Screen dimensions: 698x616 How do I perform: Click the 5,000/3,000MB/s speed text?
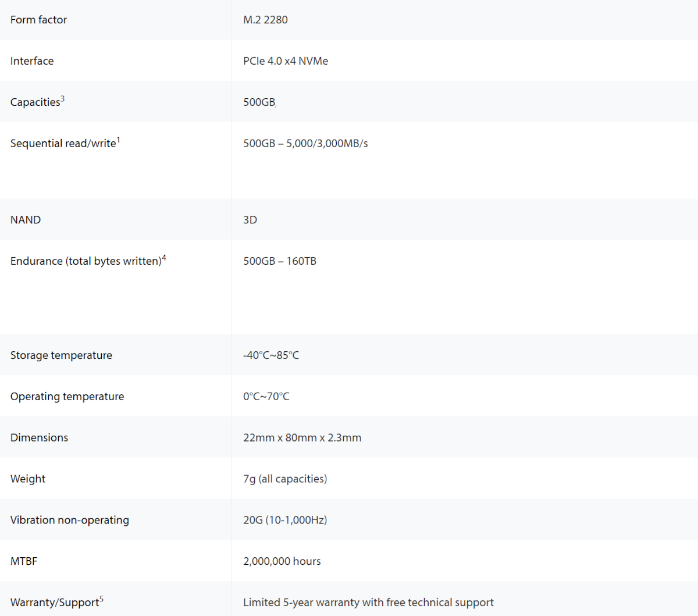(327, 144)
